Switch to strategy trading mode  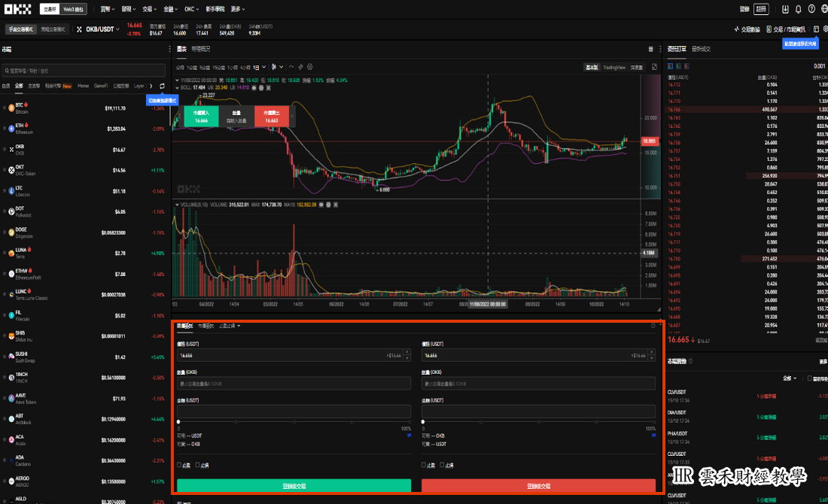53,29
